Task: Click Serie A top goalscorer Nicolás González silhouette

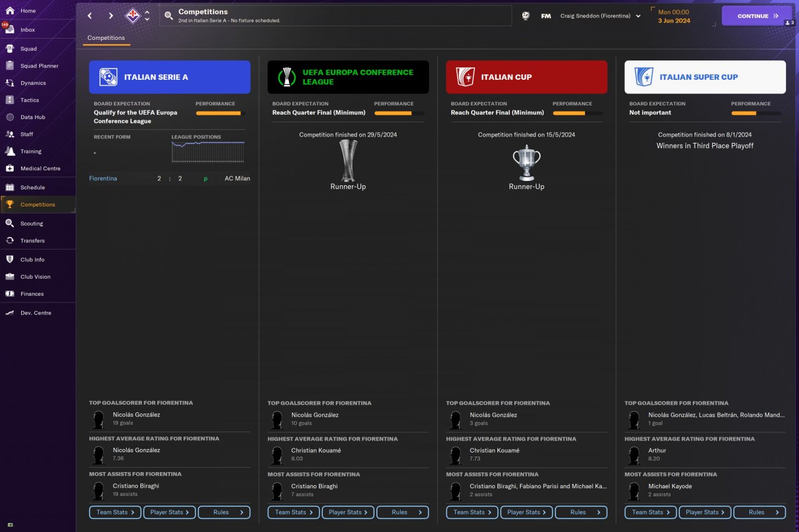Action: (98, 420)
